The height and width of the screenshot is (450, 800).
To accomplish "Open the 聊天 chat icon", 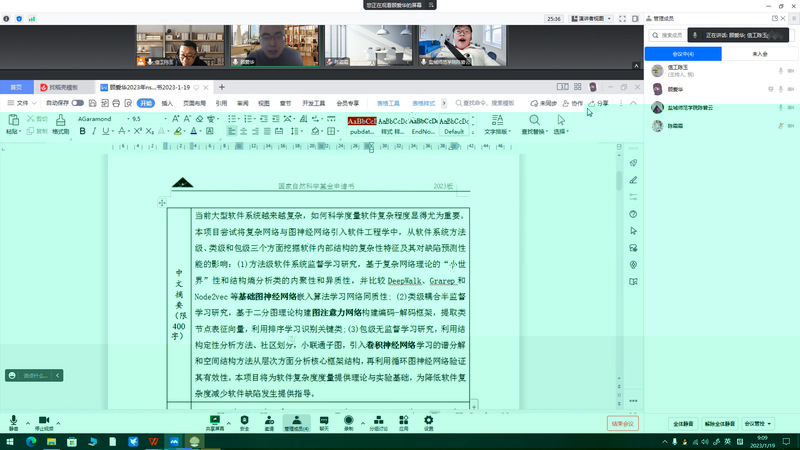I will (323, 421).
